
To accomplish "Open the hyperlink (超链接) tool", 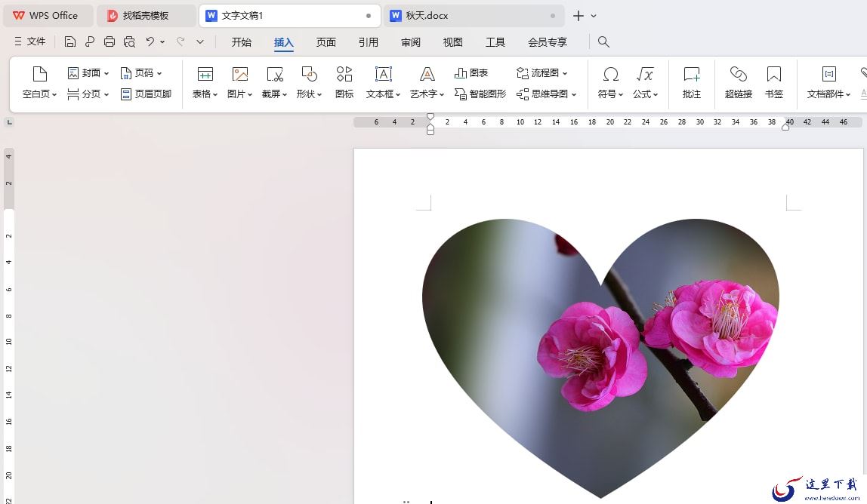I will coord(738,83).
